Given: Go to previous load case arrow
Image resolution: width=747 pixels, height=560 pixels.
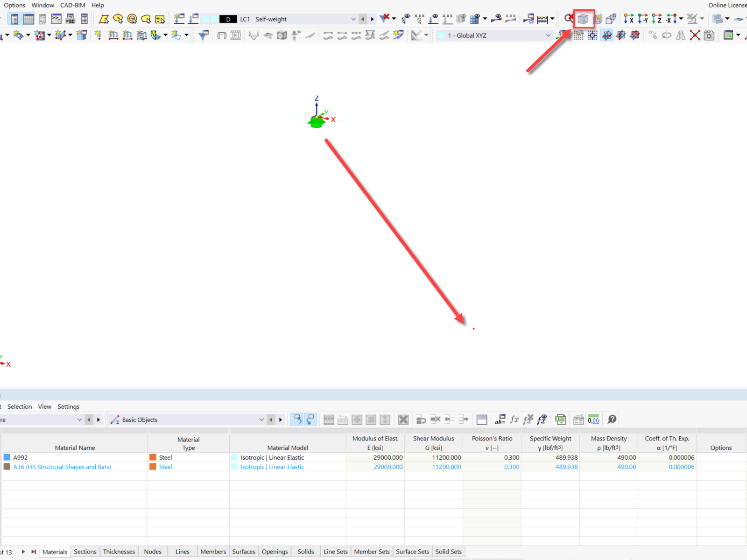Looking at the screenshot, I should [x=363, y=19].
